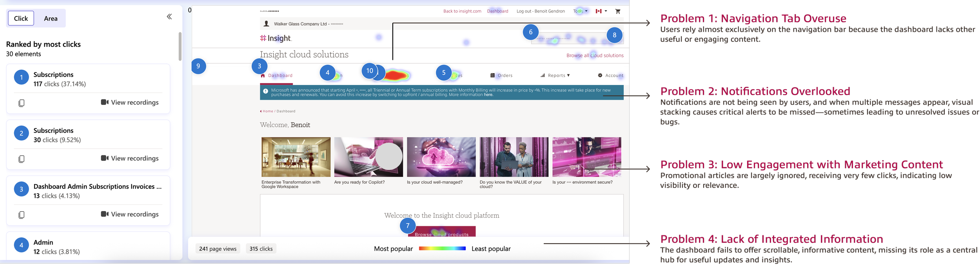
Task: Click the user icon beside Walker Glass Company
Action: tap(267, 24)
